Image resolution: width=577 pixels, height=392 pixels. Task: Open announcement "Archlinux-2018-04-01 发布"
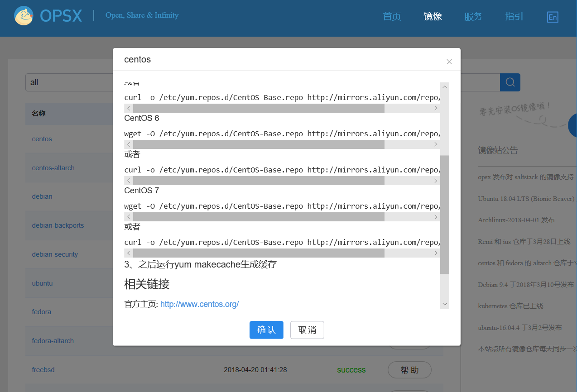tap(516, 220)
